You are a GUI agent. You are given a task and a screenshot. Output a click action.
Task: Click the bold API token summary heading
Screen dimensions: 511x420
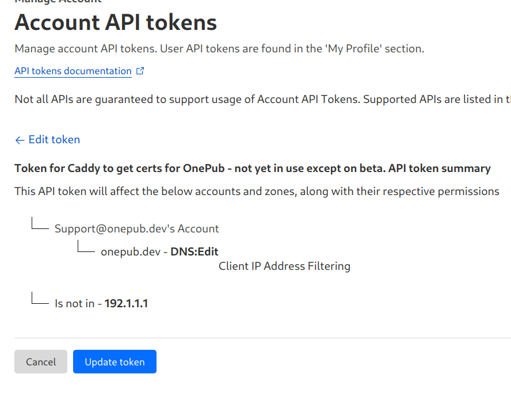click(252, 169)
